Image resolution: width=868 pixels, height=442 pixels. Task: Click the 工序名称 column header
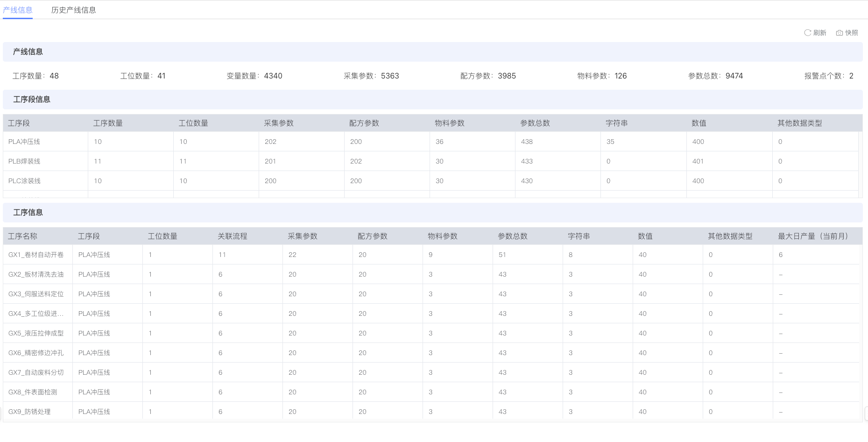click(22, 236)
